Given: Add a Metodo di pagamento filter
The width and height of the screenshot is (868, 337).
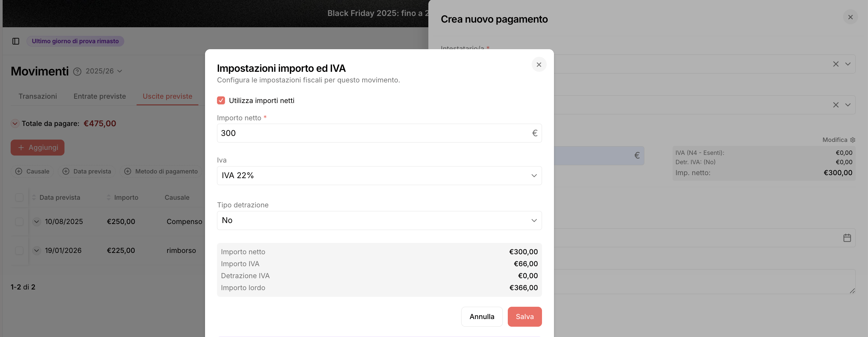Looking at the screenshot, I should [x=161, y=171].
